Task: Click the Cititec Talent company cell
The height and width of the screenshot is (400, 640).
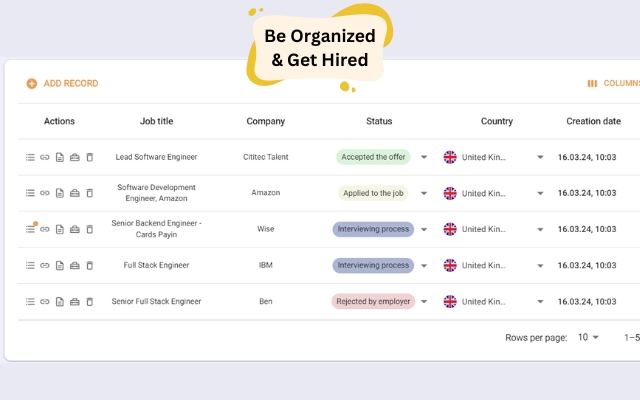Action: (266, 157)
